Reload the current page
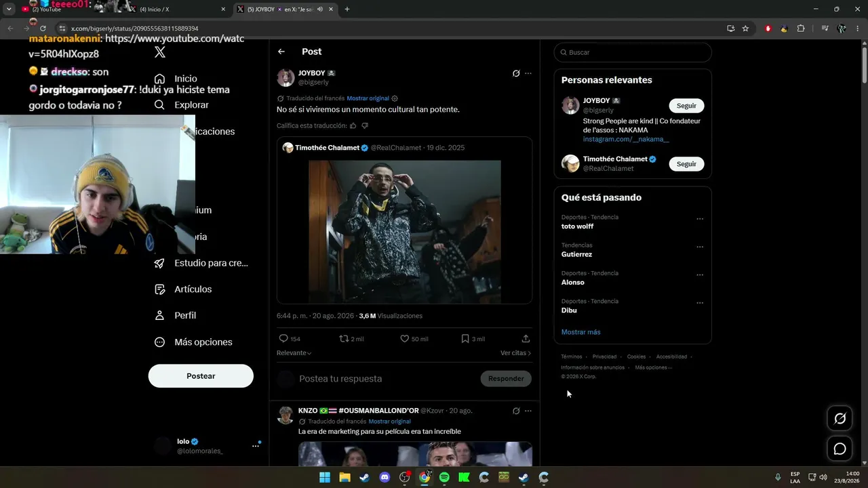 coord(43,28)
